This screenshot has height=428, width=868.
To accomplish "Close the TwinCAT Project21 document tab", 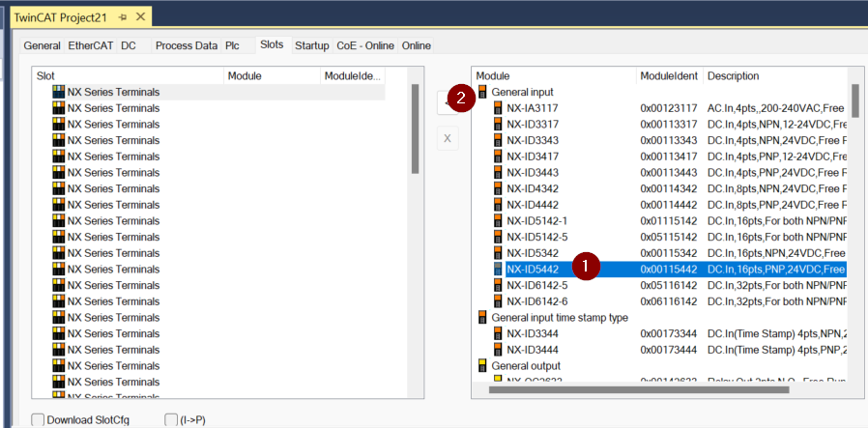I will click(x=140, y=17).
